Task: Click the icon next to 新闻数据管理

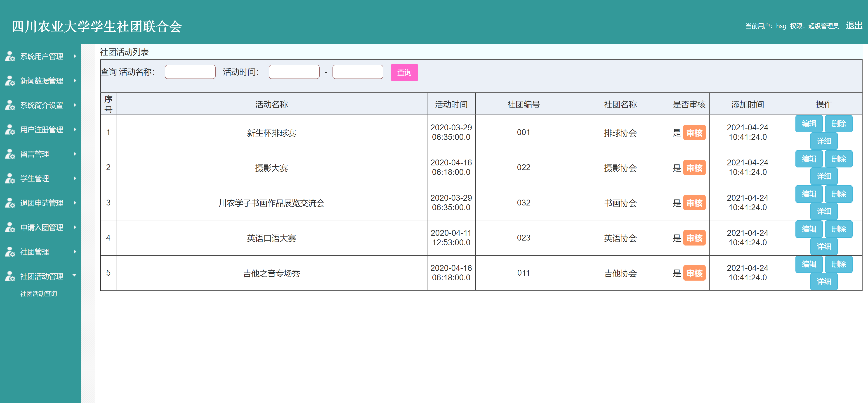Action: tap(10, 81)
